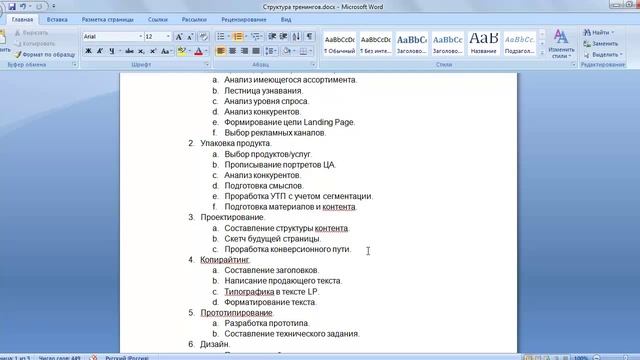The width and height of the screenshot is (640, 360).
Task: Apply the first Заголовок heading style
Action: click(x=412, y=44)
